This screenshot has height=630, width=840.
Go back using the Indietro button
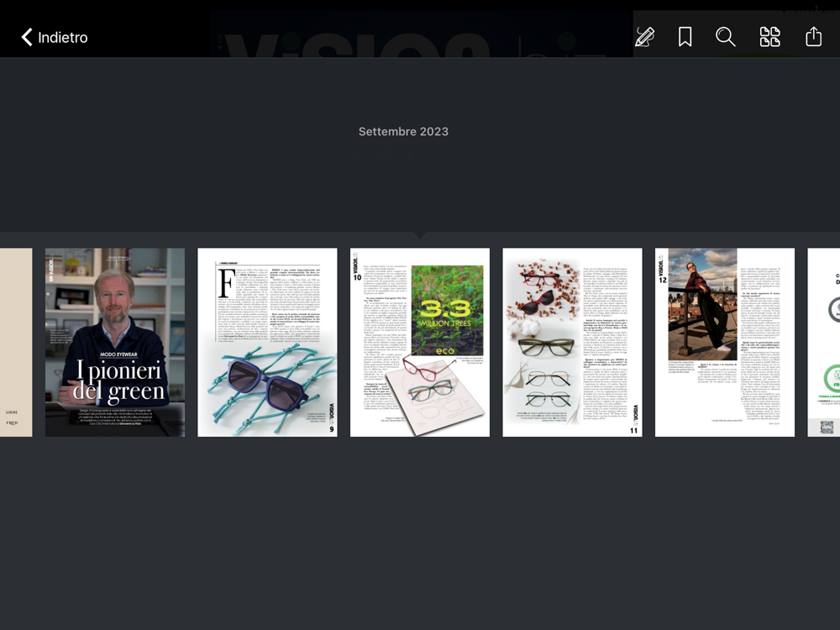click(54, 37)
